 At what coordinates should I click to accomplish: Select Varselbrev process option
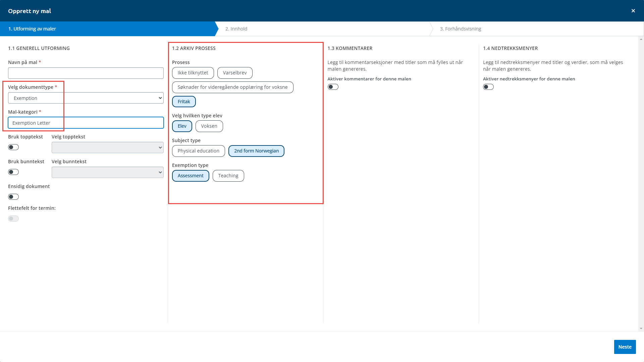[x=234, y=73]
